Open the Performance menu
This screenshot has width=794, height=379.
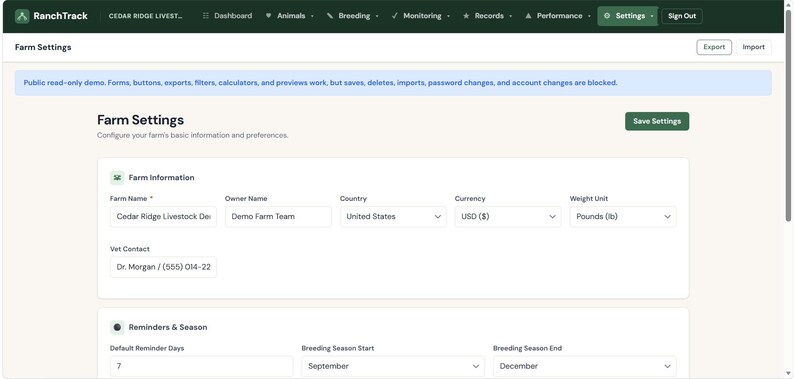pyautogui.click(x=558, y=16)
